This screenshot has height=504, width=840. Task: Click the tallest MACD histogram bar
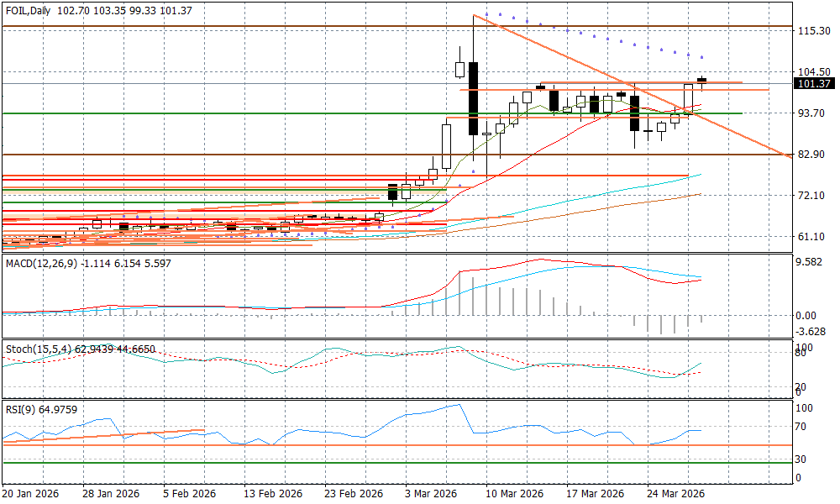[474, 296]
